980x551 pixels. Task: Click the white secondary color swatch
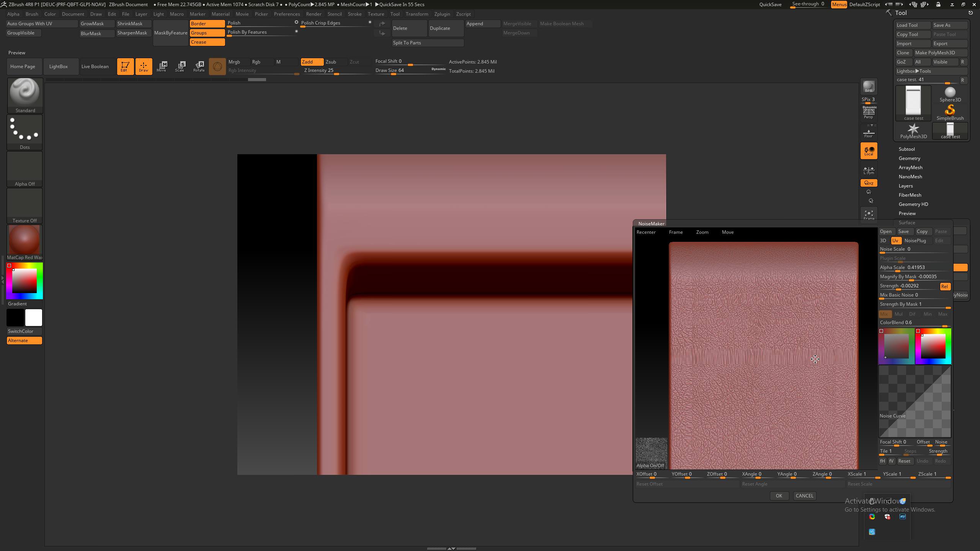pos(34,318)
